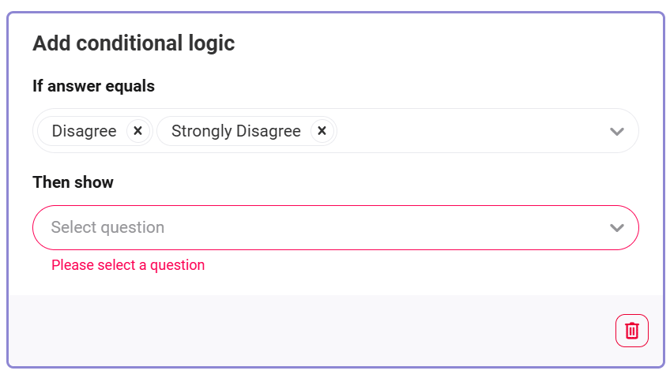This screenshot has width=670, height=378.
Task: Click the Then show label
Action: [x=73, y=182]
